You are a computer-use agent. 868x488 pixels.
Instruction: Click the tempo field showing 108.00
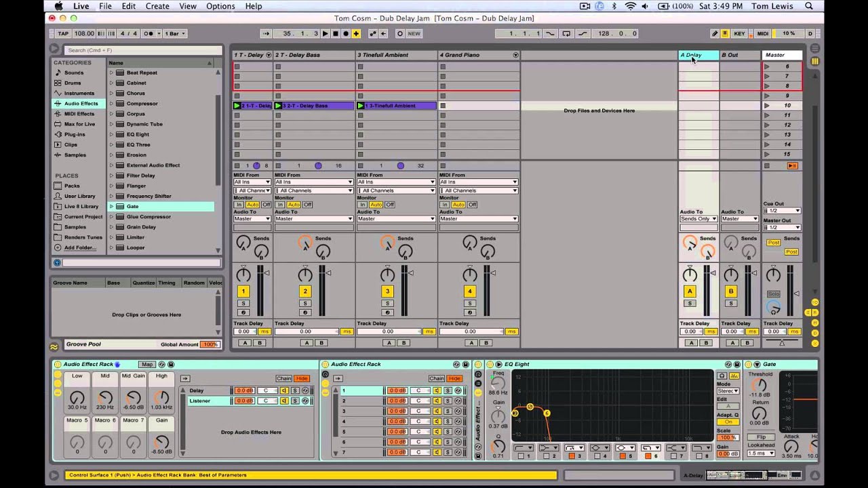[84, 33]
